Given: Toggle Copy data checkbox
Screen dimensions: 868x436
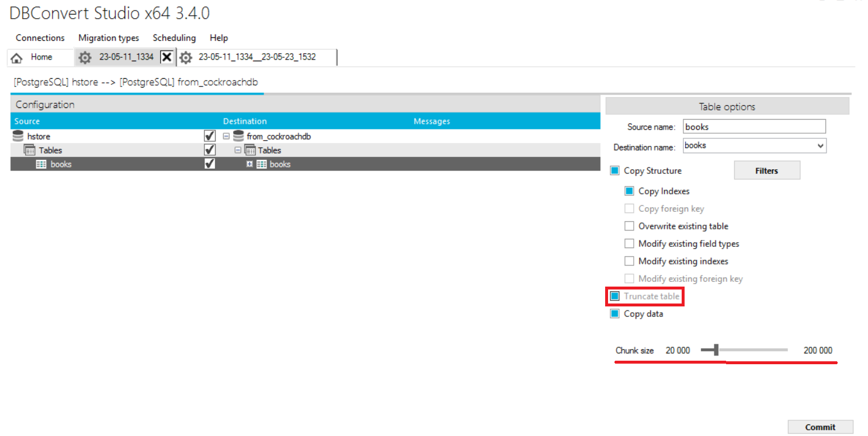Looking at the screenshot, I should click(614, 313).
